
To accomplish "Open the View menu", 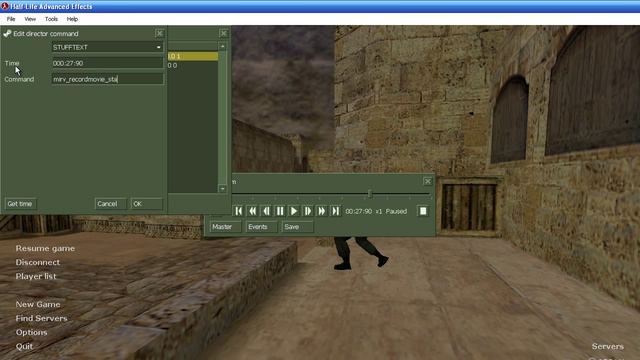I will (30, 19).
